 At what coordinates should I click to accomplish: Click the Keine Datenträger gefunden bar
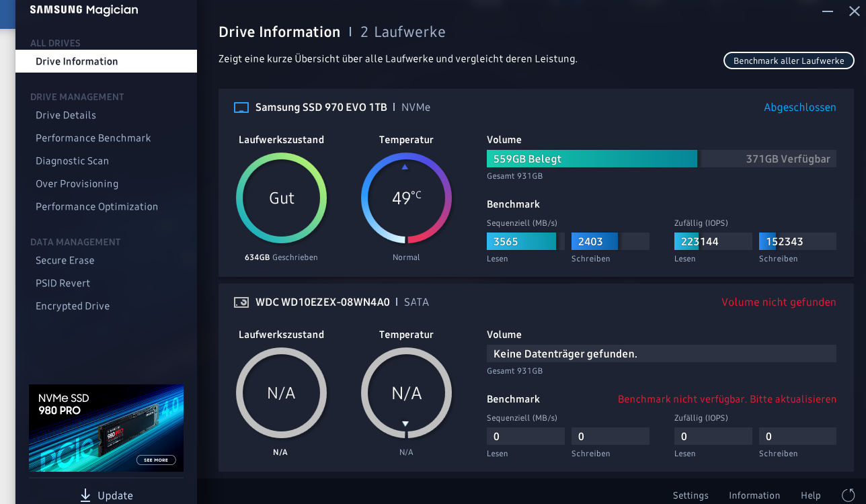[662, 353]
